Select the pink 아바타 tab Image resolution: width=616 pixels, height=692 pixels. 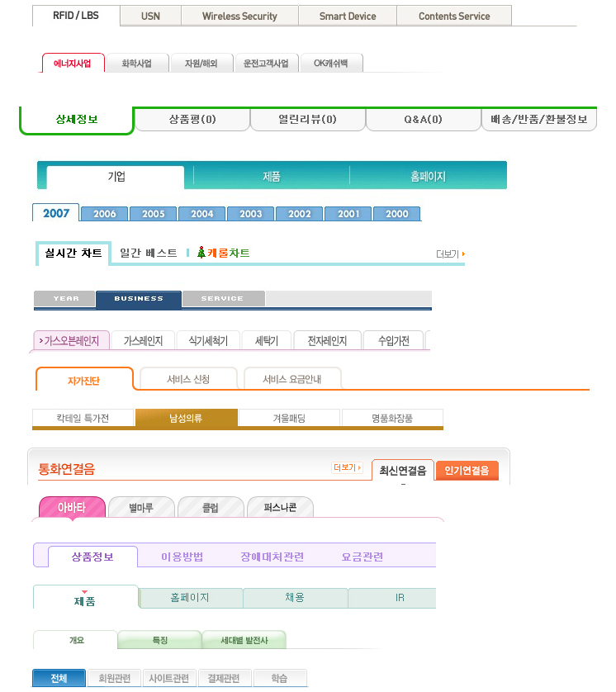pos(72,508)
